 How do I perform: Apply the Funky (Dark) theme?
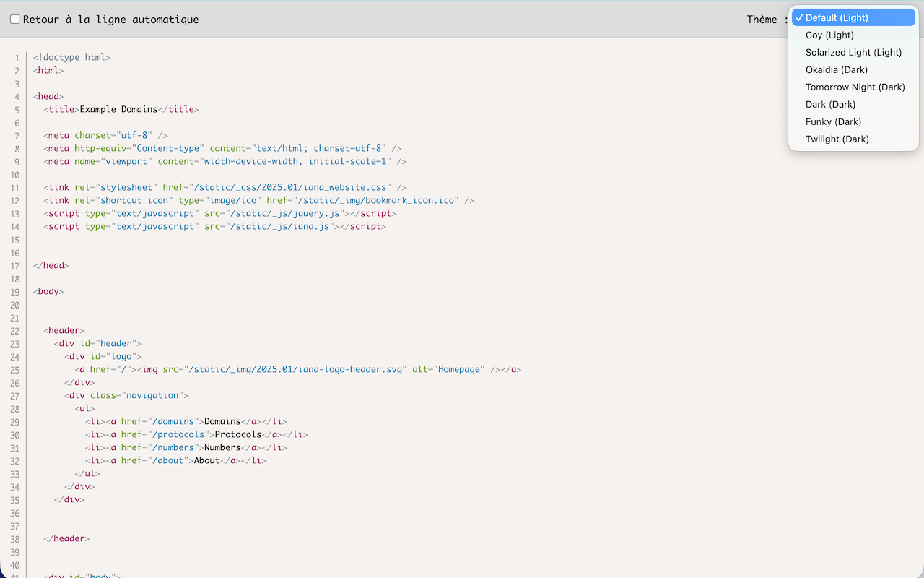(853, 121)
